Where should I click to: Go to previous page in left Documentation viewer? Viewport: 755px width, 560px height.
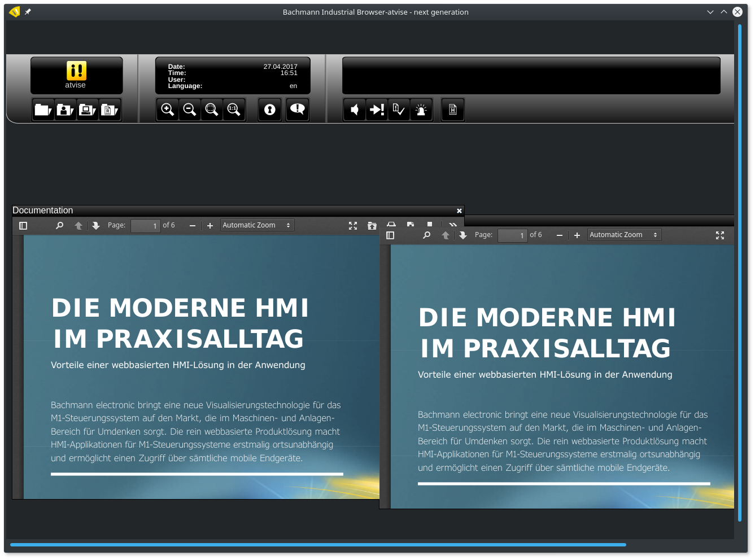pyautogui.click(x=78, y=226)
